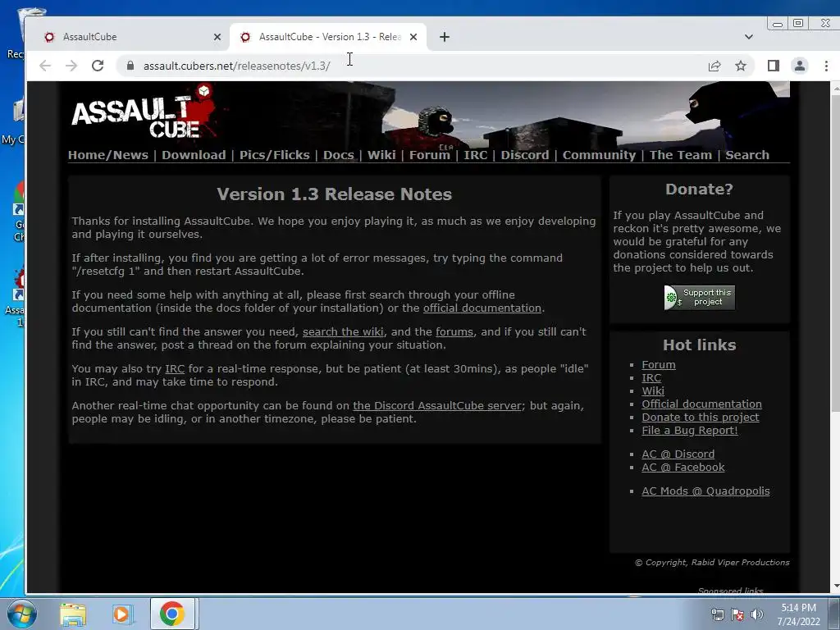
Task: Select the AssaultCube Version 1.3 tab
Action: [328, 37]
